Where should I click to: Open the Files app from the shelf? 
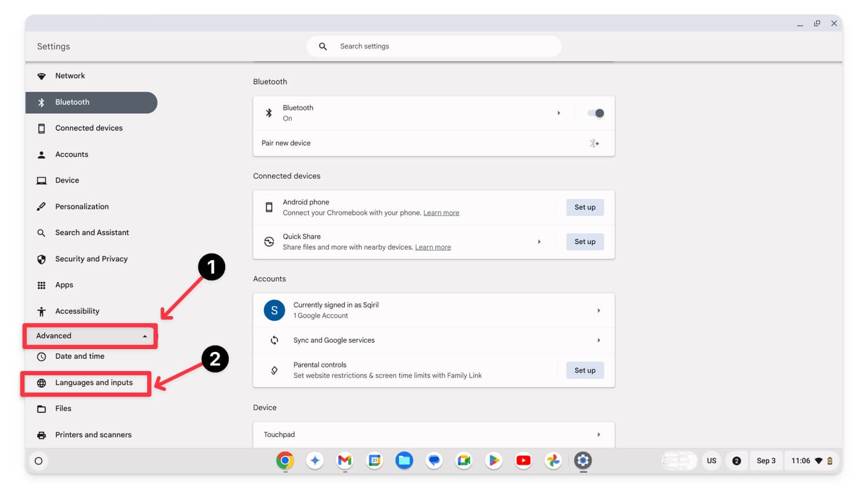pos(404,461)
